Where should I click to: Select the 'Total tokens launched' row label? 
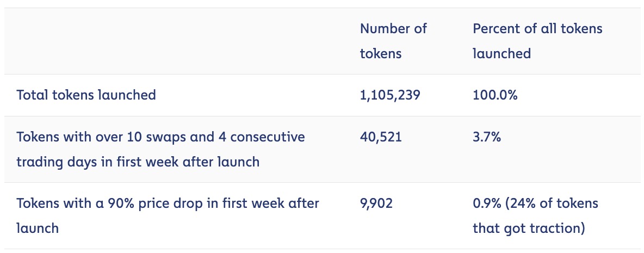tap(86, 95)
